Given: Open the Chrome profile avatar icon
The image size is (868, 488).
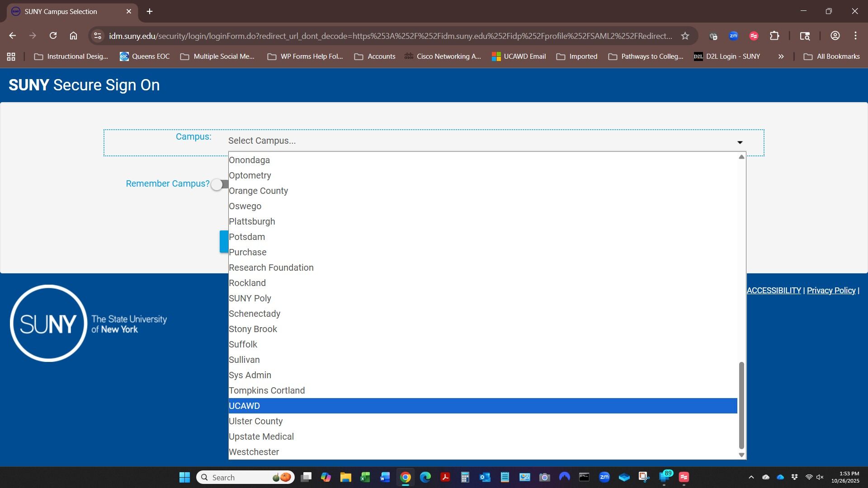Looking at the screenshot, I should point(835,36).
